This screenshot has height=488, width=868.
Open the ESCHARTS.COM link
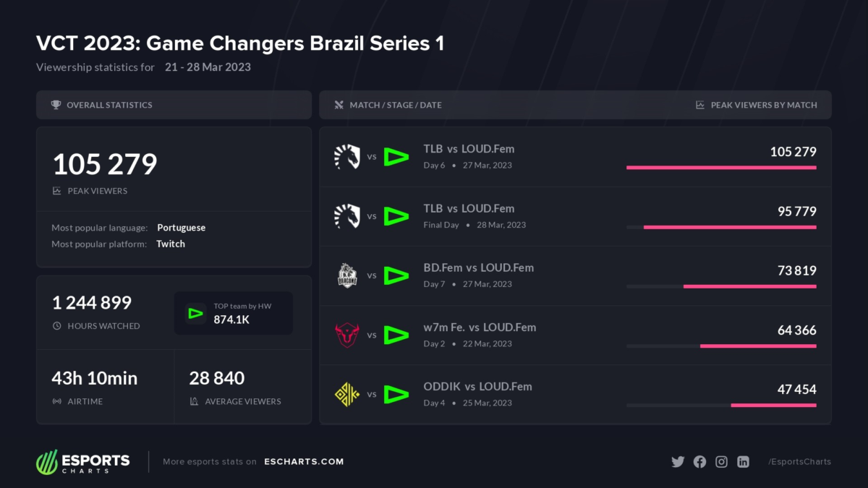[x=304, y=462]
